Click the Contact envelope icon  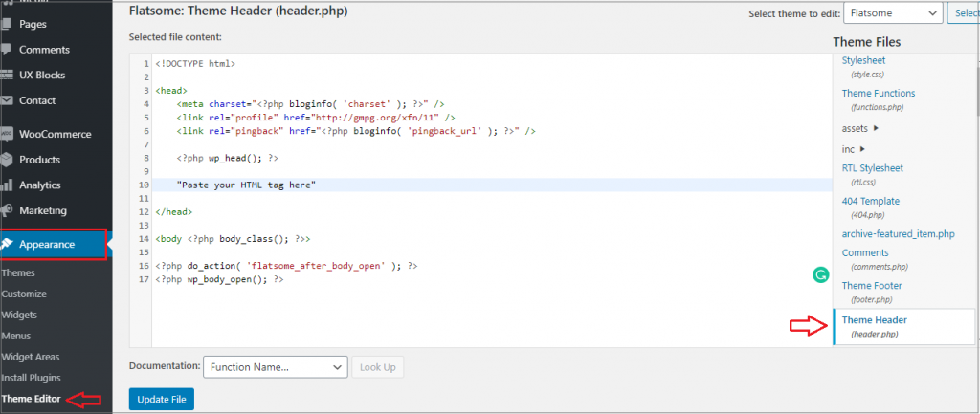tap(7, 100)
